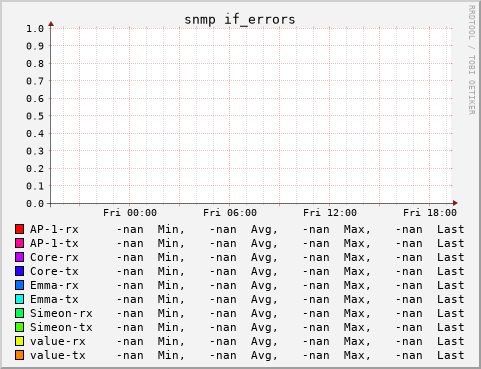Click the 'Fri 00:00' x-axis label
The width and height of the screenshot is (481, 369).
(130, 213)
